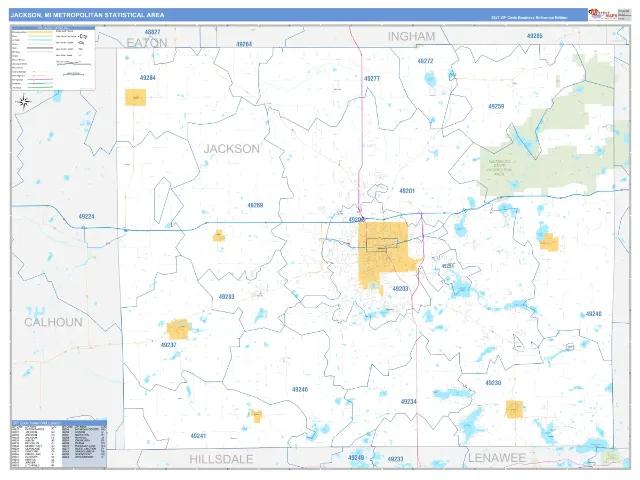Click ZIP code 48827 label
The height and width of the screenshot is (480, 640).
(152, 32)
